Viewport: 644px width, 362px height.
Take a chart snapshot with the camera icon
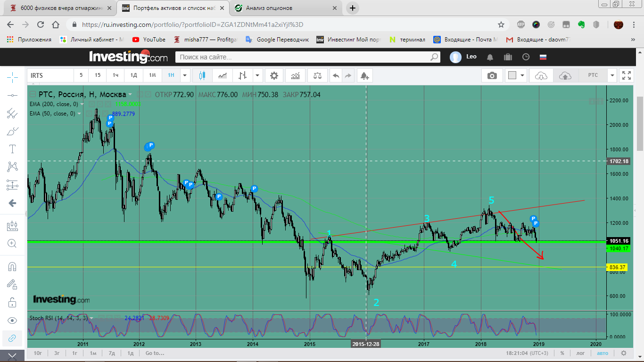[492, 75]
